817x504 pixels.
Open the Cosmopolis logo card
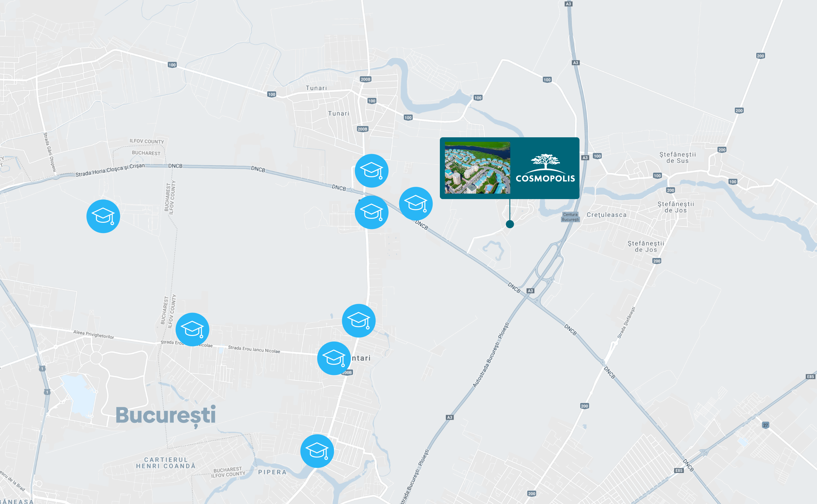coord(545,168)
